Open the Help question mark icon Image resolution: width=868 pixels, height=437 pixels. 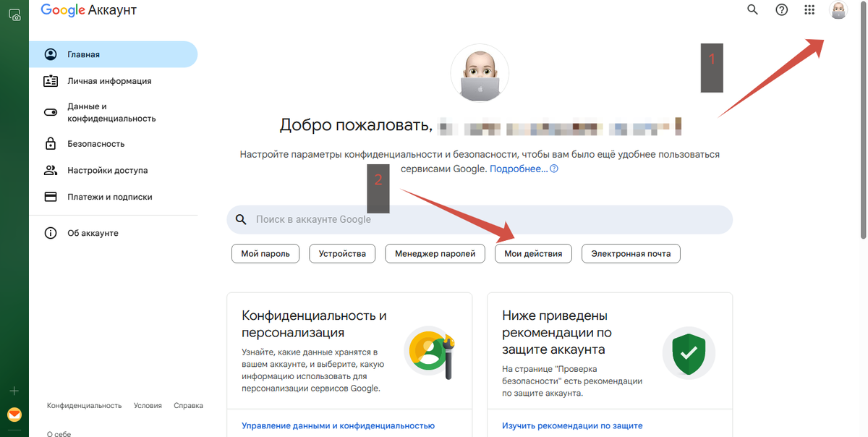[781, 10]
